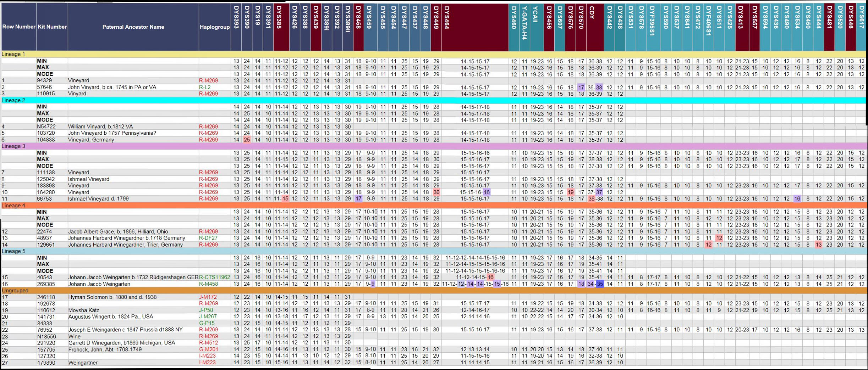Click the R-M512 haplogroup
This screenshot has height=370, width=868.
pyautogui.click(x=209, y=343)
